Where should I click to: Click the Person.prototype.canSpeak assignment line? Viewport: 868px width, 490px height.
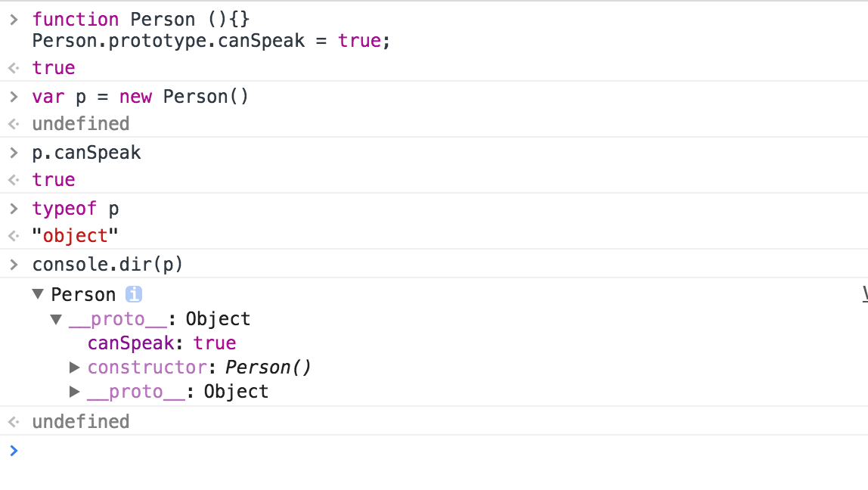coord(211,41)
